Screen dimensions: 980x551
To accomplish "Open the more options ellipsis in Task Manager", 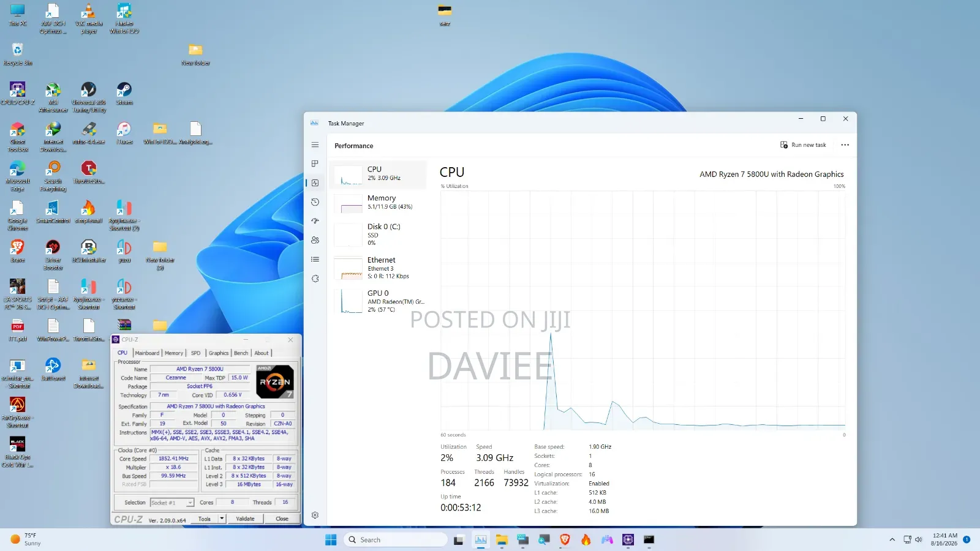I will 845,145.
